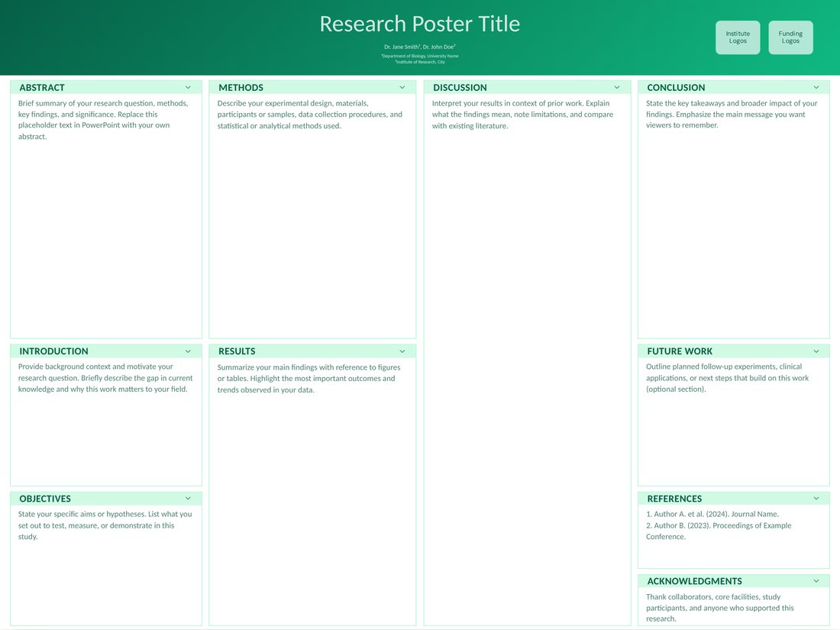Click the abstract placeholder text paragraph

pyautogui.click(x=103, y=119)
